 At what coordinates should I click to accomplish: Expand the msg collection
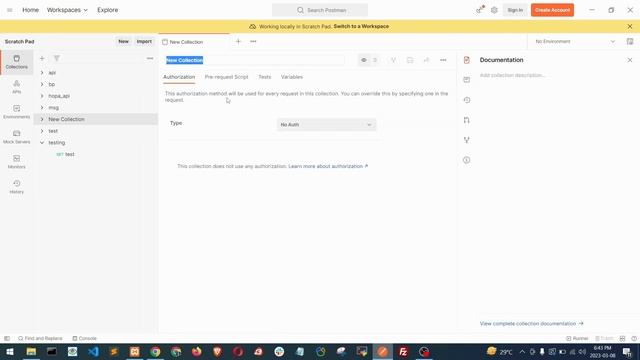[42, 107]
